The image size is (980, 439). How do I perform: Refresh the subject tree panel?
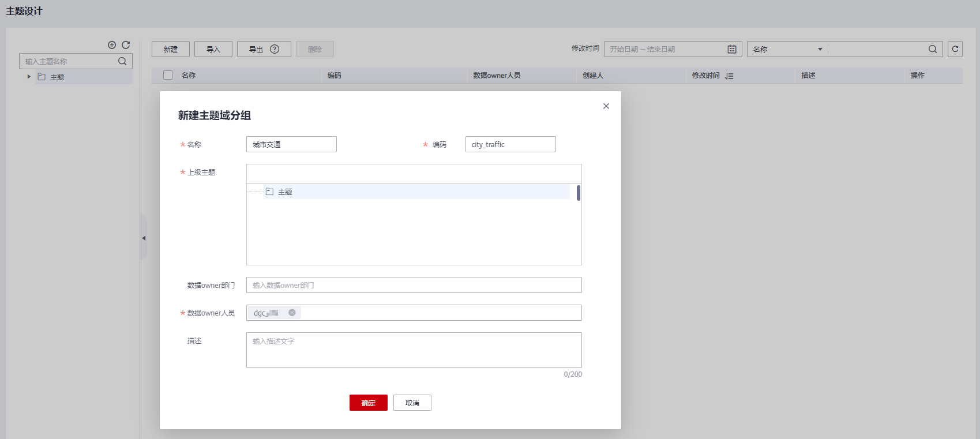[x=126, y=45]
